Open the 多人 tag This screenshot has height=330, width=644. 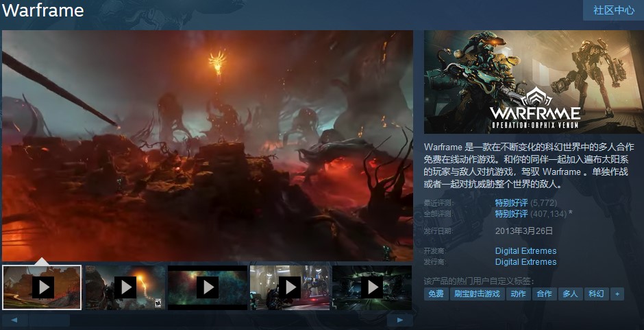[570, 294]
